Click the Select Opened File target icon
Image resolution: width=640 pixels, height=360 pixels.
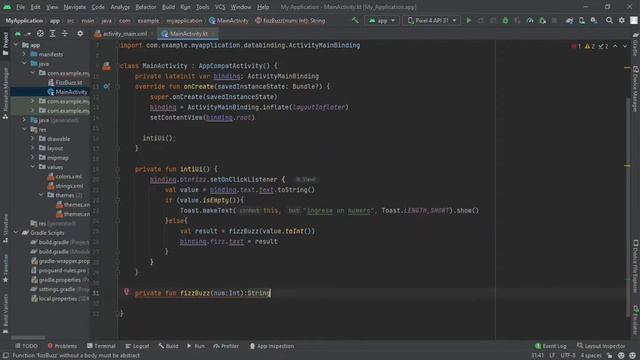[40, 33]
